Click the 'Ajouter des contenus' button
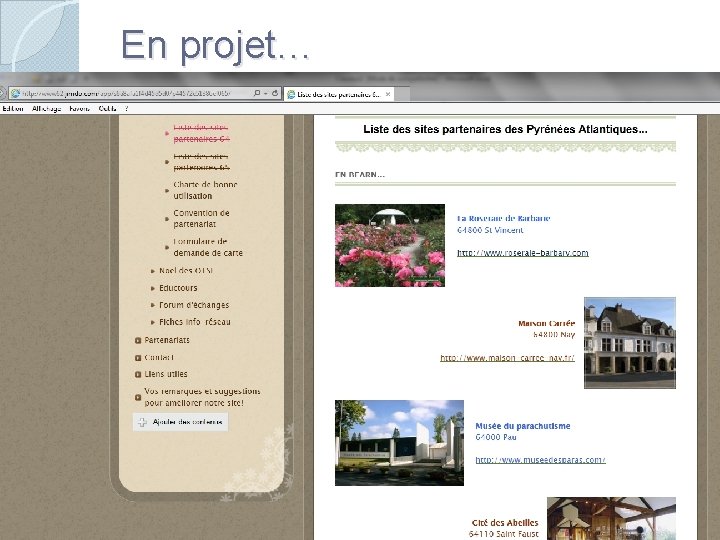The image size is (720, 540). tap(180, 422)
